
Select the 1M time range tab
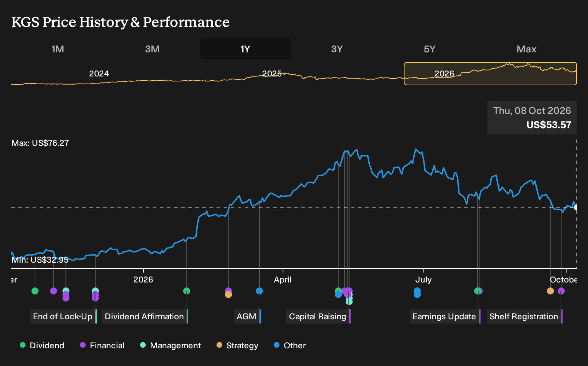(58, 49)
